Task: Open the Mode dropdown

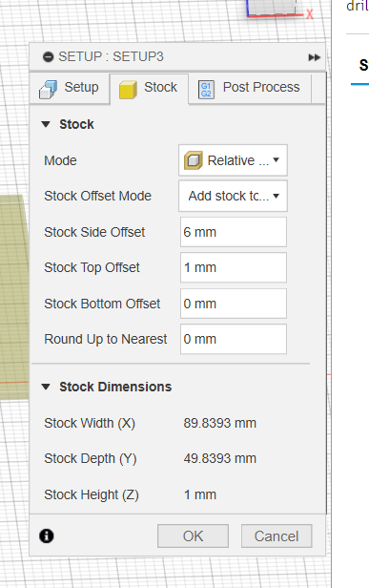Action: coord(233,160)
